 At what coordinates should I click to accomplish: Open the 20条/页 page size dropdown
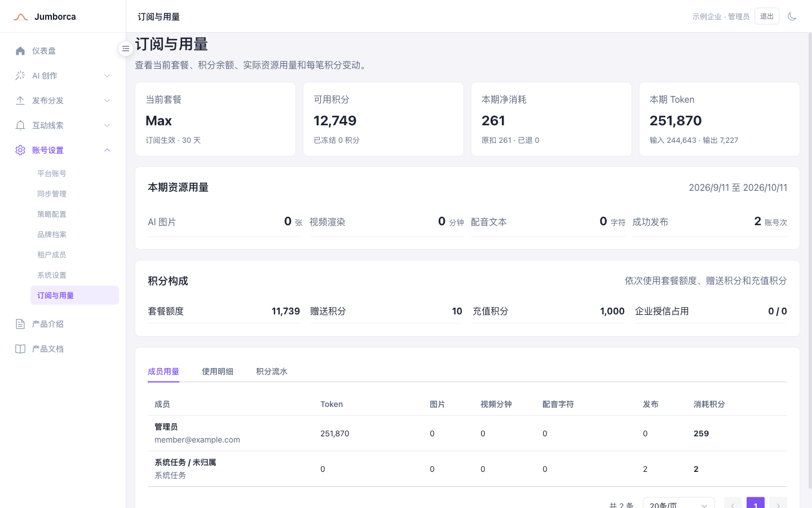tap(679, 502)
